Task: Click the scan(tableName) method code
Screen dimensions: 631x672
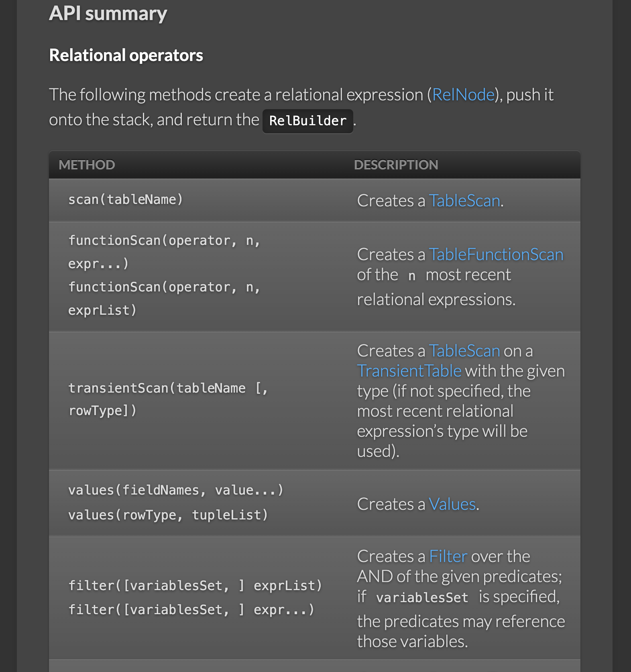Action: point(125,200)
